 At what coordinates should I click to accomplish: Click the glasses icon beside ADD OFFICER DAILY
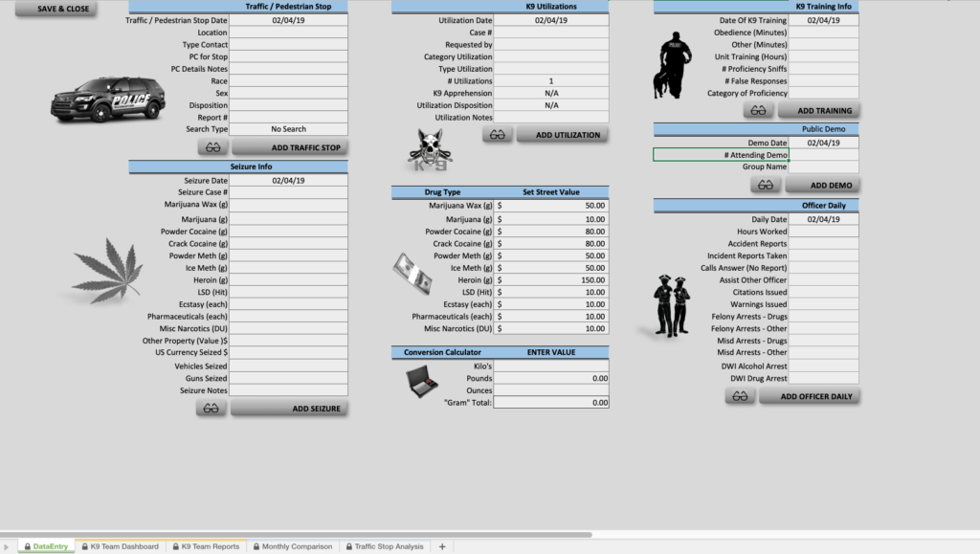coord(740,395)
